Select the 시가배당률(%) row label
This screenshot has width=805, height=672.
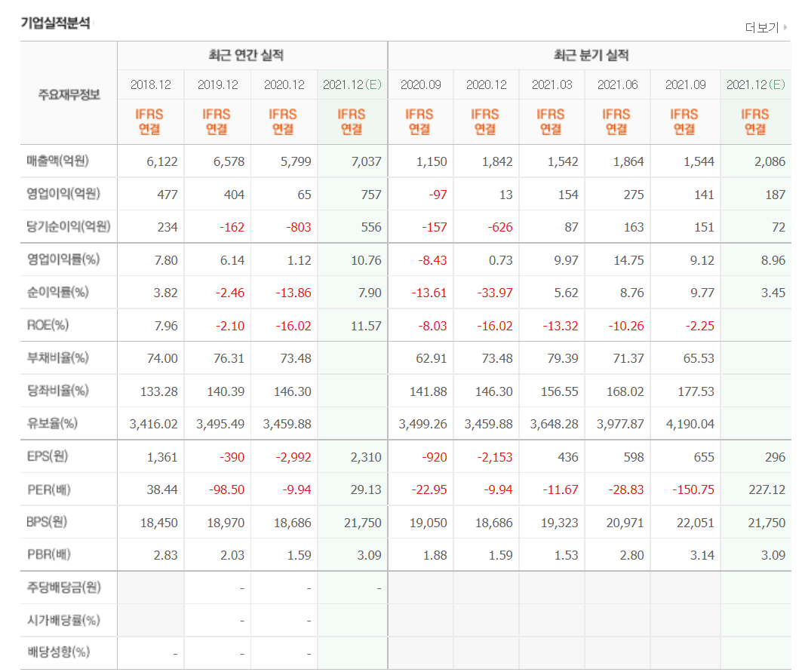63,620
